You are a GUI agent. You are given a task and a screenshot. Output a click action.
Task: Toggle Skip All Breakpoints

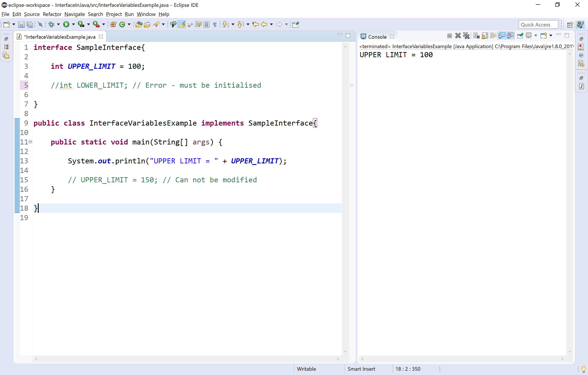pos(41,24)
